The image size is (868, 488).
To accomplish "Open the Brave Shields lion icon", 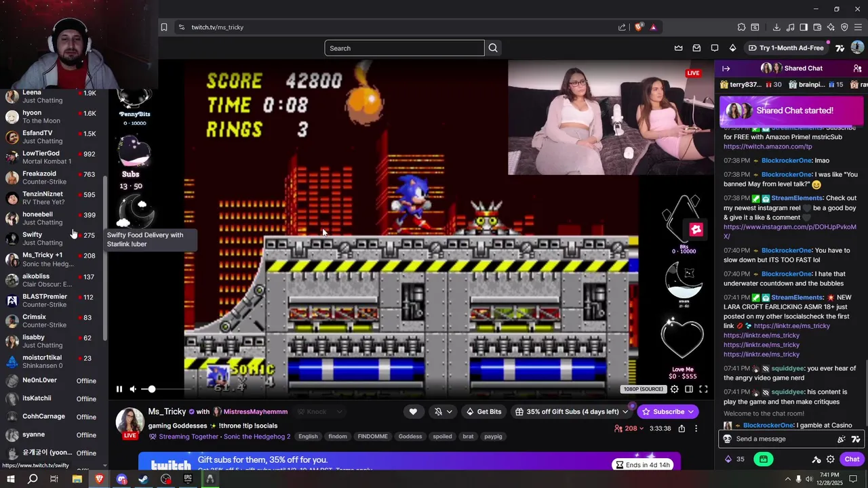I will (639, 27).
